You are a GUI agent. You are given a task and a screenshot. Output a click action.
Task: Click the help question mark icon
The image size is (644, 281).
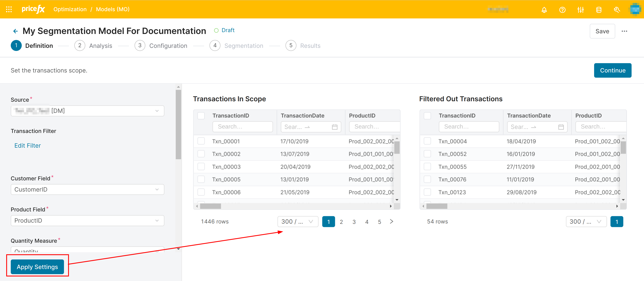coord(562,10)
